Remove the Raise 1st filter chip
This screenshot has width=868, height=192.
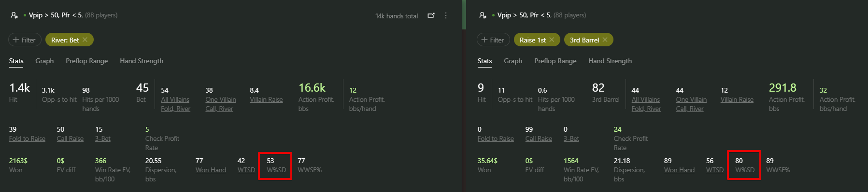(552, 40)
